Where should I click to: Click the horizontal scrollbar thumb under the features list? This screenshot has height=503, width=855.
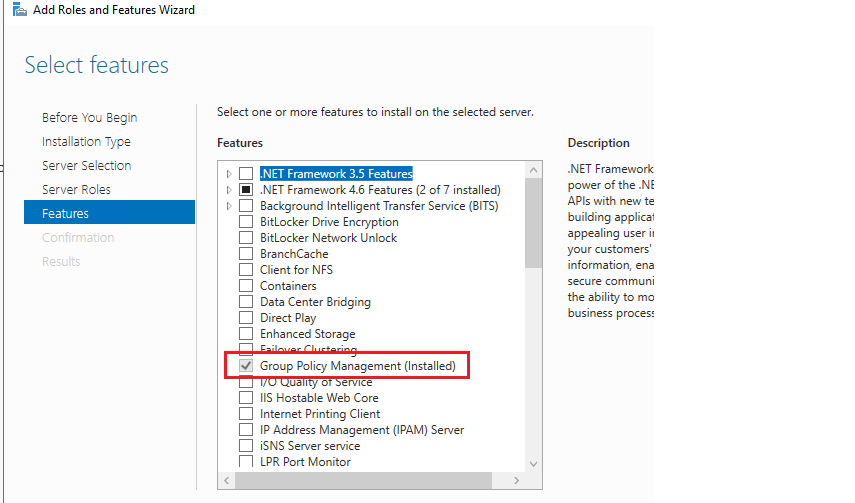point(364,481)
